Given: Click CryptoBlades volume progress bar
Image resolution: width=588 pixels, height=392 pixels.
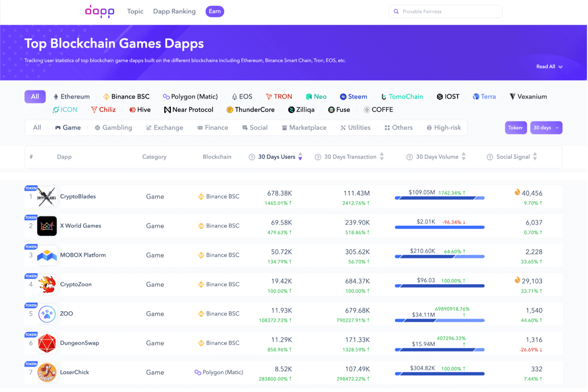Looking at the screenshot, I should coord(440,198).
